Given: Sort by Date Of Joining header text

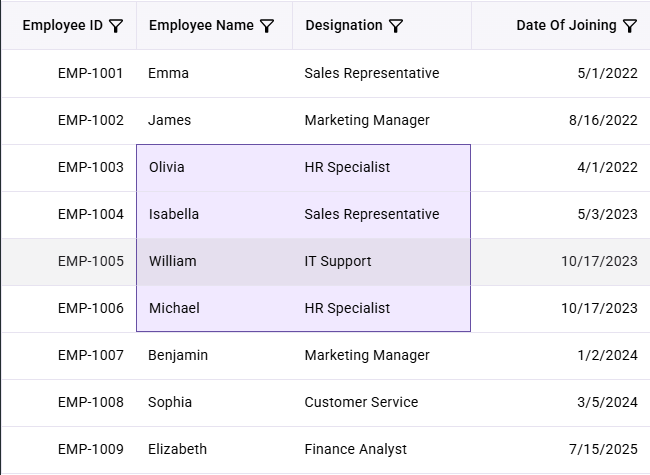Looking at the screenshot, I should pyautogui.click(x=566, y=25).
